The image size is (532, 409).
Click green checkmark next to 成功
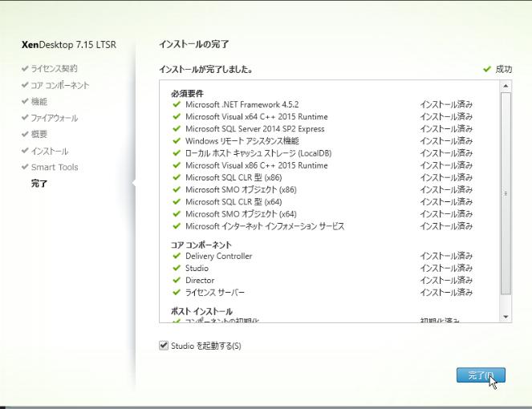pyautogui.click(x=487, y=69)
